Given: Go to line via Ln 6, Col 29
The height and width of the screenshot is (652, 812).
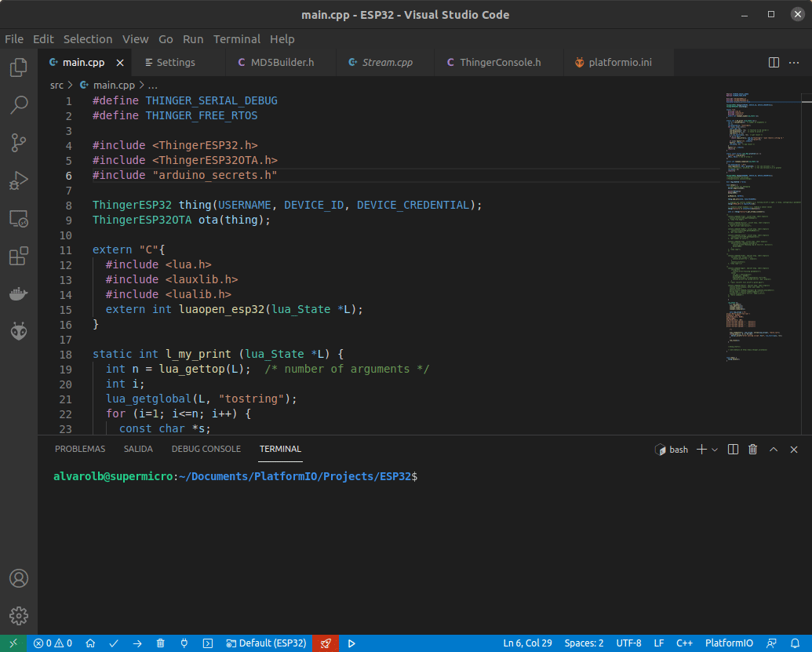Looking at the screenshot, I should tap(527, 643).
